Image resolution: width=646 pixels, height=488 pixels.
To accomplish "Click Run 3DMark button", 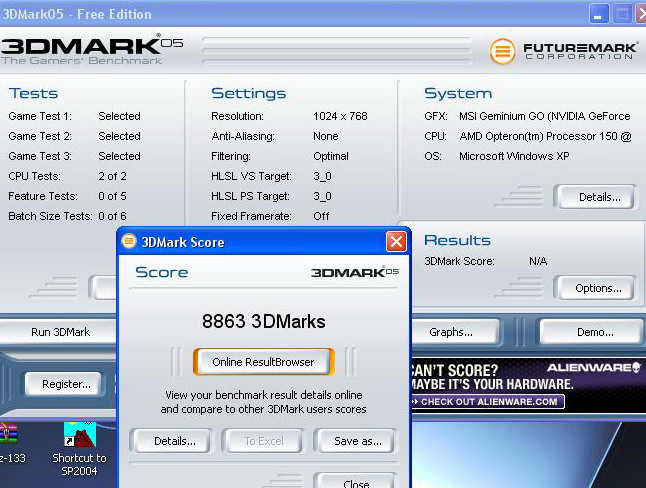I will [x=60, y=332].
